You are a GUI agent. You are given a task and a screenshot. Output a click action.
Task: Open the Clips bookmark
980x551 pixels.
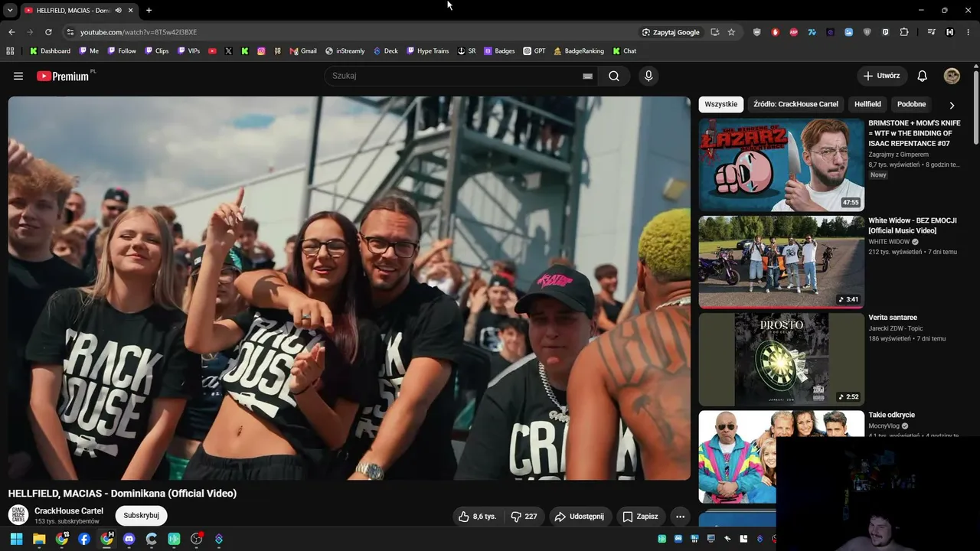click(x=156, y=51)
